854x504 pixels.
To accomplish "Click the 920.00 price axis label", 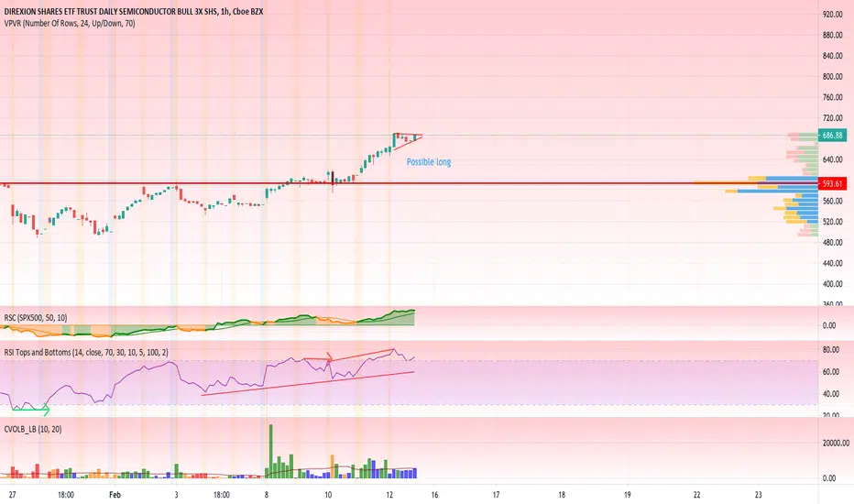I will 832,14.
